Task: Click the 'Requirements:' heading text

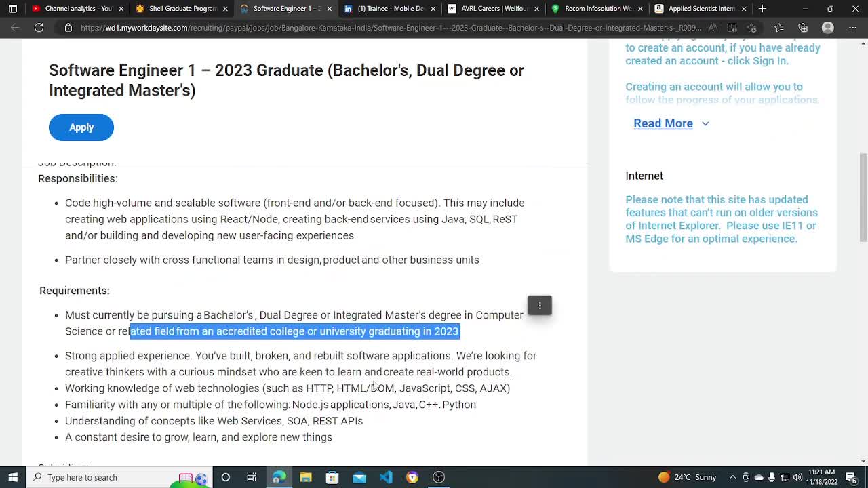Action: click(75, 290)
